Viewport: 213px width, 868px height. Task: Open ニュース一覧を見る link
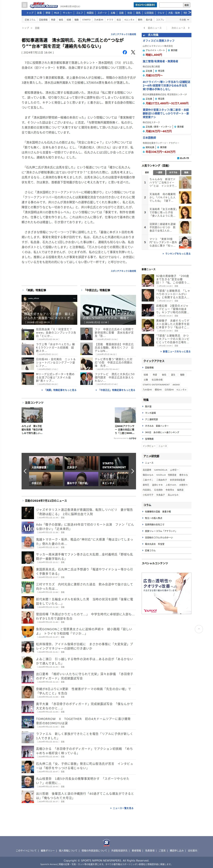[123, 808]
